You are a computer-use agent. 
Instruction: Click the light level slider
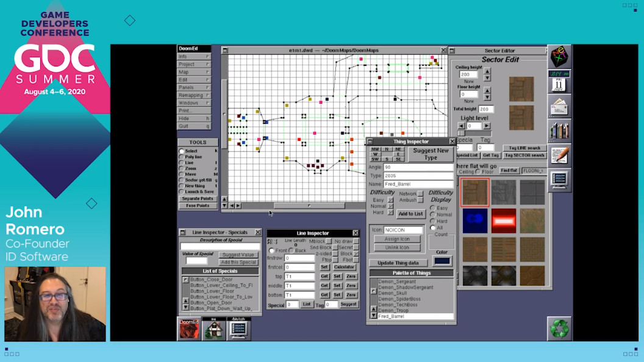coord(474,133)
